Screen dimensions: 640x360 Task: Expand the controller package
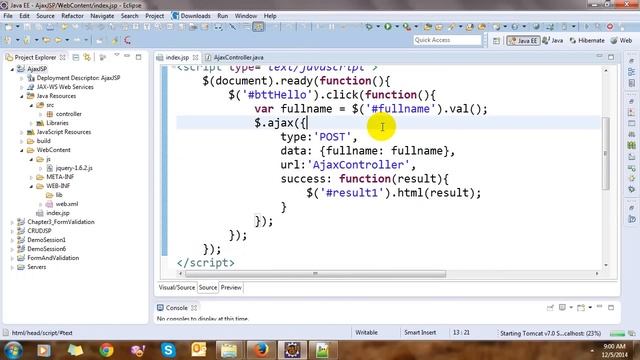pyautogui.click(x=40, y=114)
